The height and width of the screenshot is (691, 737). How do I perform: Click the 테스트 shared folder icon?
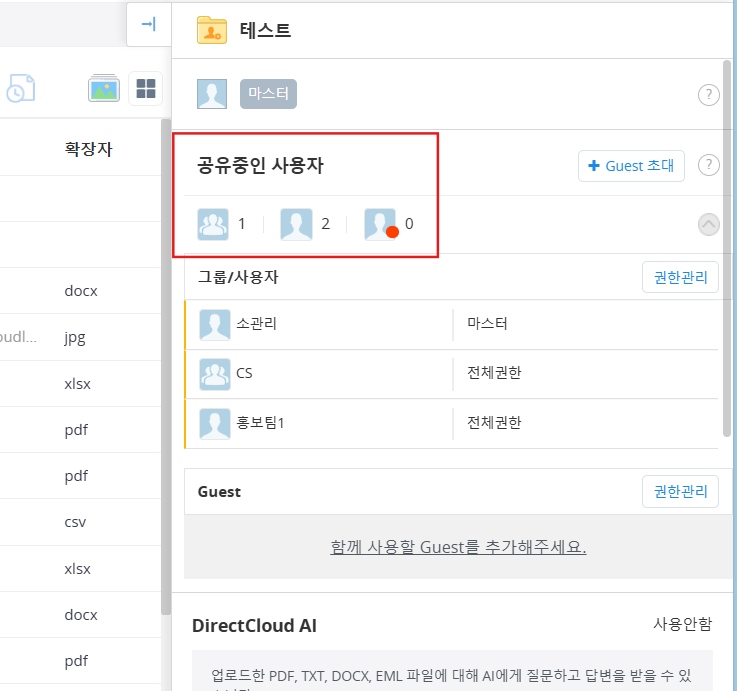pos(212,30)
